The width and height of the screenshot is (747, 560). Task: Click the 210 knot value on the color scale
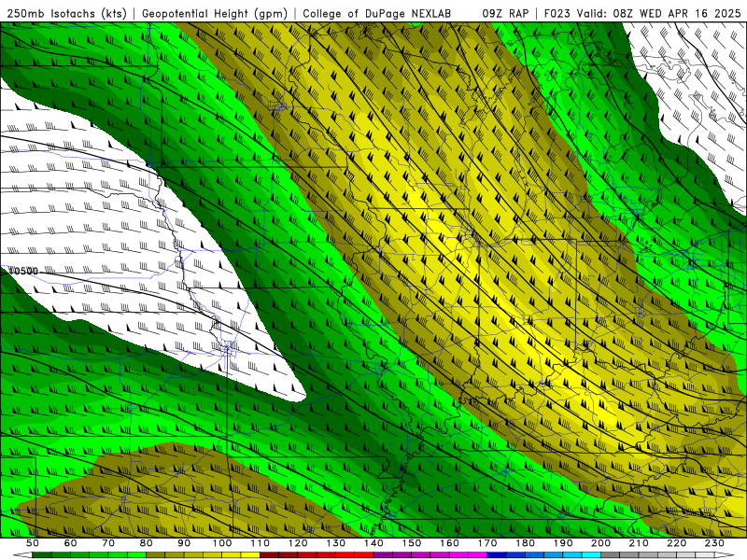coord(639,543)
